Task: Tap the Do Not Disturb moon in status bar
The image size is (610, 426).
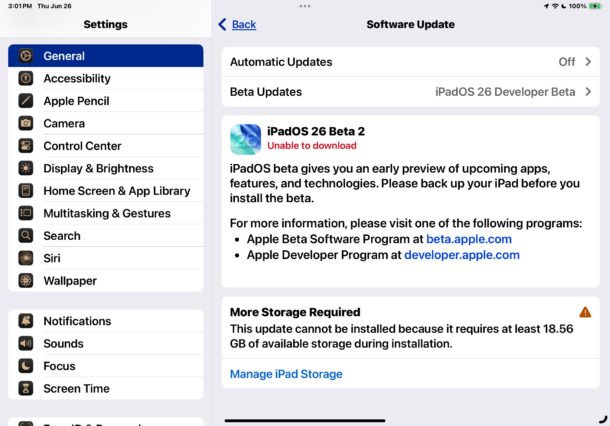Action: click(x=563, y=6)
